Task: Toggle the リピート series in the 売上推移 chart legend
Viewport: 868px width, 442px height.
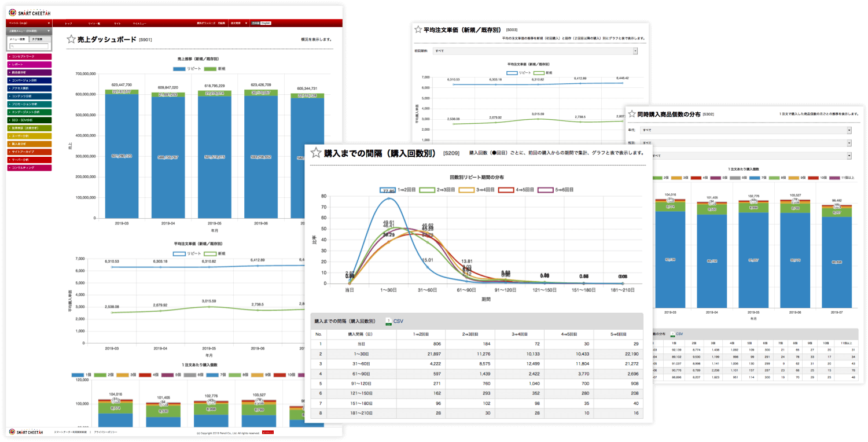Action: (x=186, y=68)
